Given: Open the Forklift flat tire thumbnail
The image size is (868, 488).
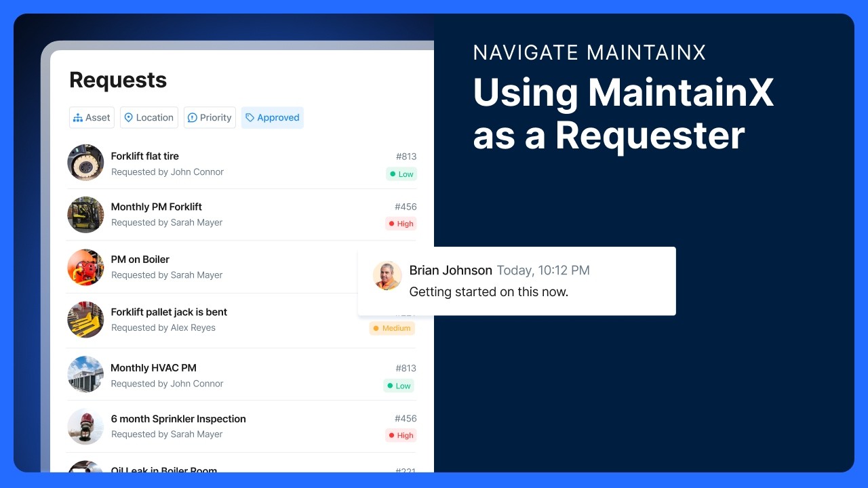Looking at the screenshot, I should (85, 163).
